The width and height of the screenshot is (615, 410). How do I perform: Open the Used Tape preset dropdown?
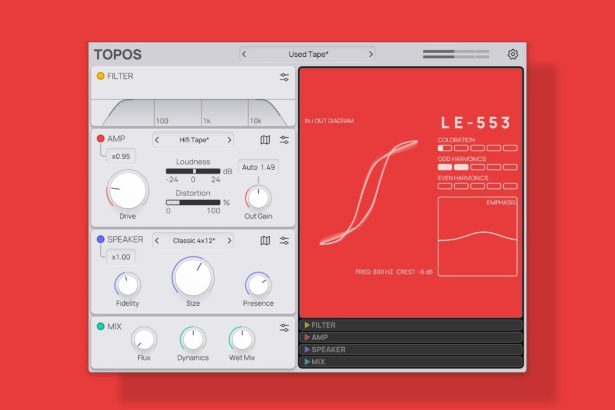[x=307, y=54]
